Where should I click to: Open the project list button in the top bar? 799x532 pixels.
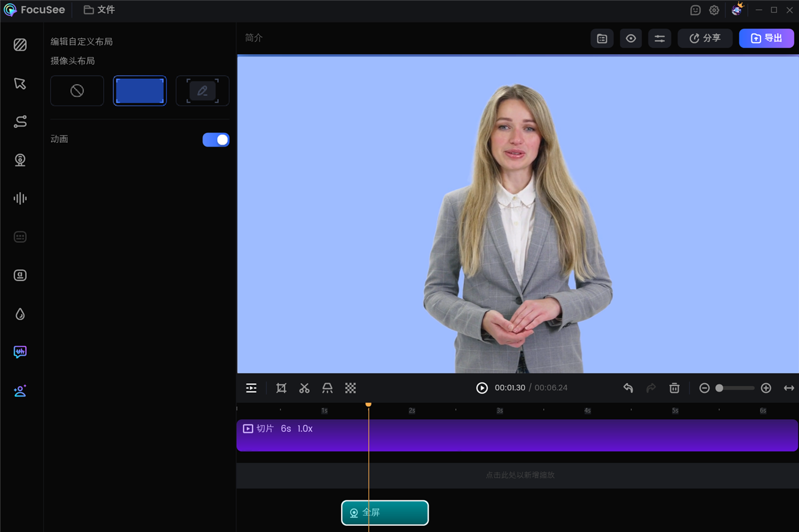point(602,38)
